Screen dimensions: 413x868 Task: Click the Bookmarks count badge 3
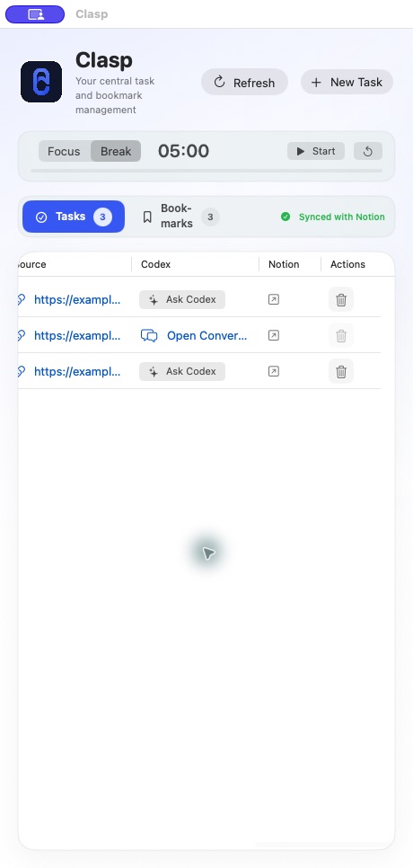coord(210,217)
